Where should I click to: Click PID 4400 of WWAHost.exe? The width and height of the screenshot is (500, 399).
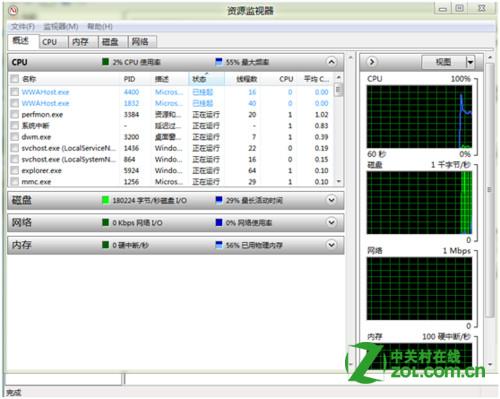[131, 92]
